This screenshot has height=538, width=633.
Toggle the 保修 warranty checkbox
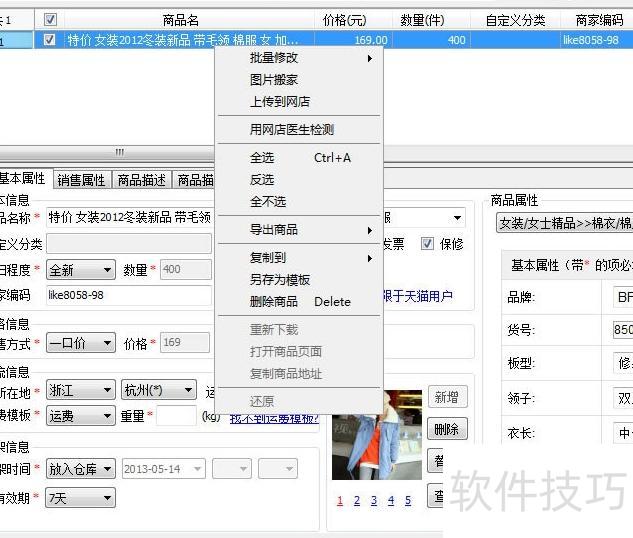click(x=427, y=243)
